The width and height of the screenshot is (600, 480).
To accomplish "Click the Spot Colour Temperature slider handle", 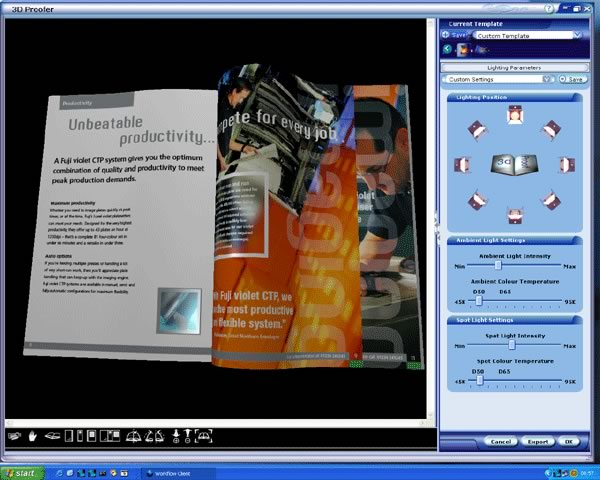I will click(480, 380).
